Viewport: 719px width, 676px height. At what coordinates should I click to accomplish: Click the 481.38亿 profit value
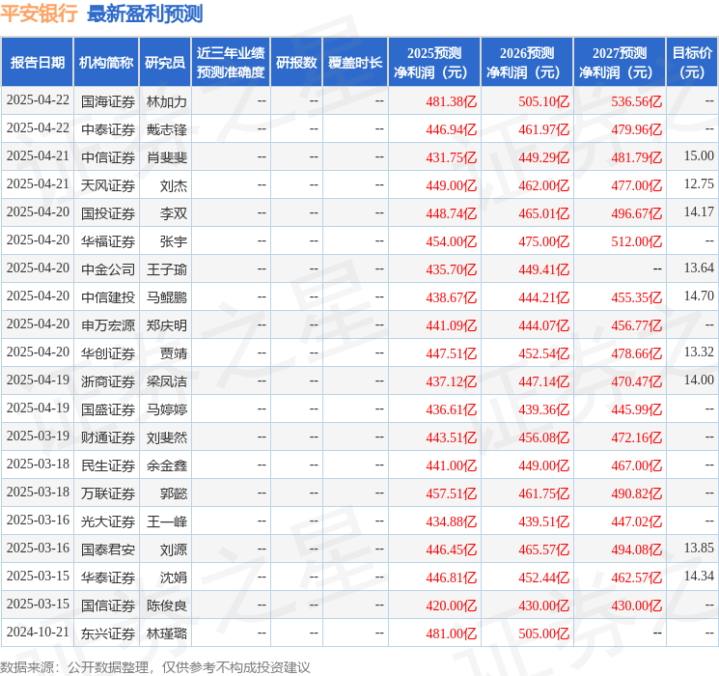point(451,101)
